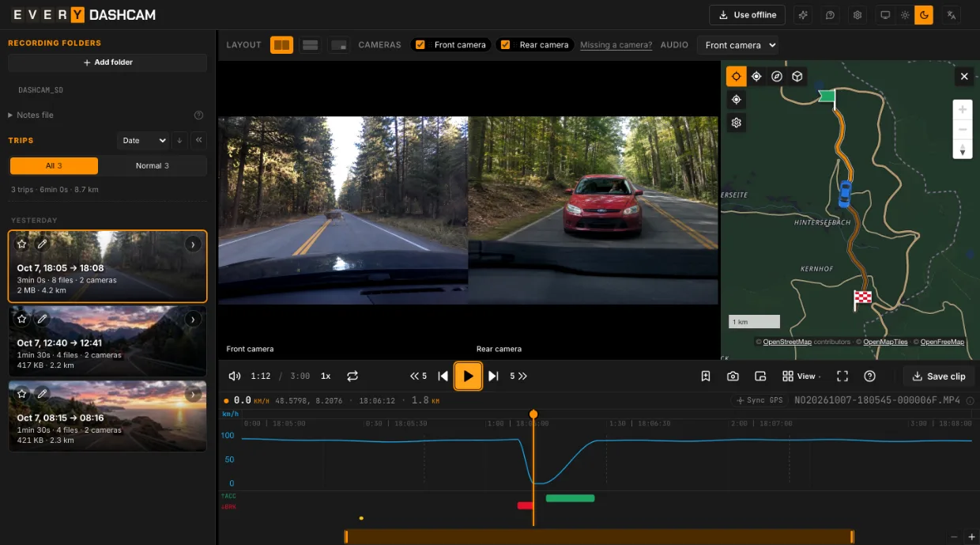Click Add folder button
Viewport: 980px width, 545px height.
(107, 62)
